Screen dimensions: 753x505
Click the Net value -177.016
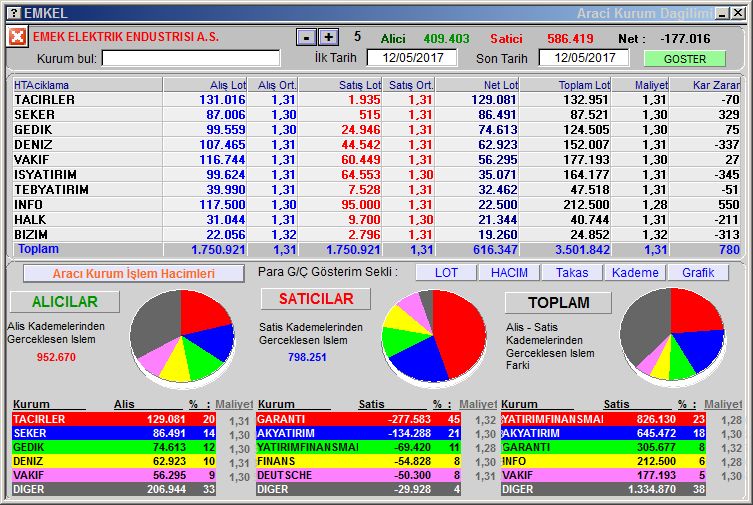[685, 38]
